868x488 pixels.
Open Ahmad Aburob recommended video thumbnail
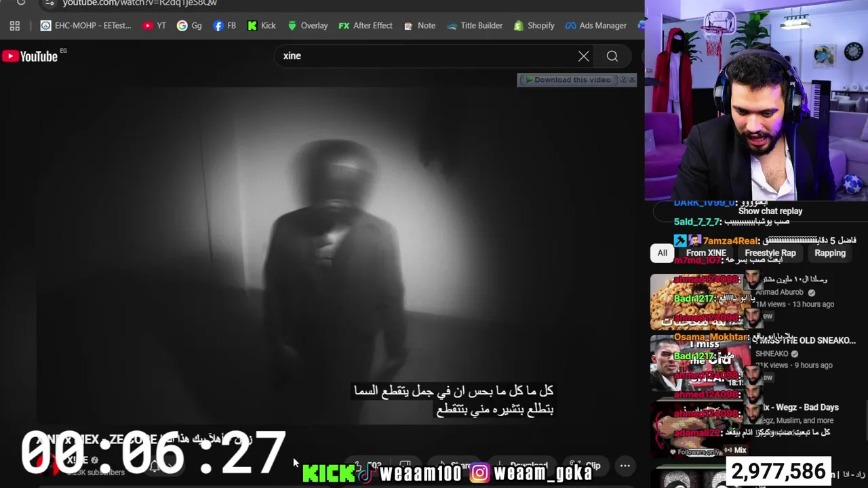[701, 301]
